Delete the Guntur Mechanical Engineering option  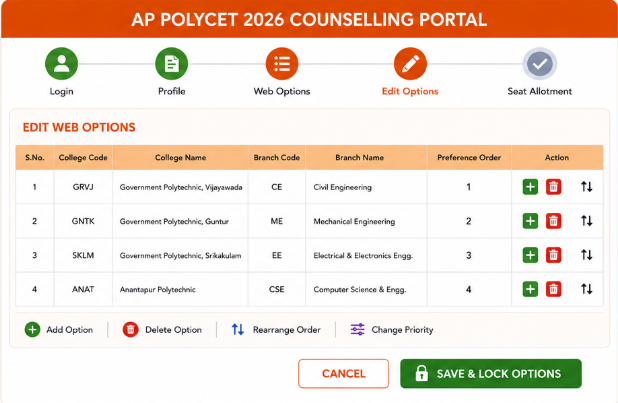(x=553, y=221)
